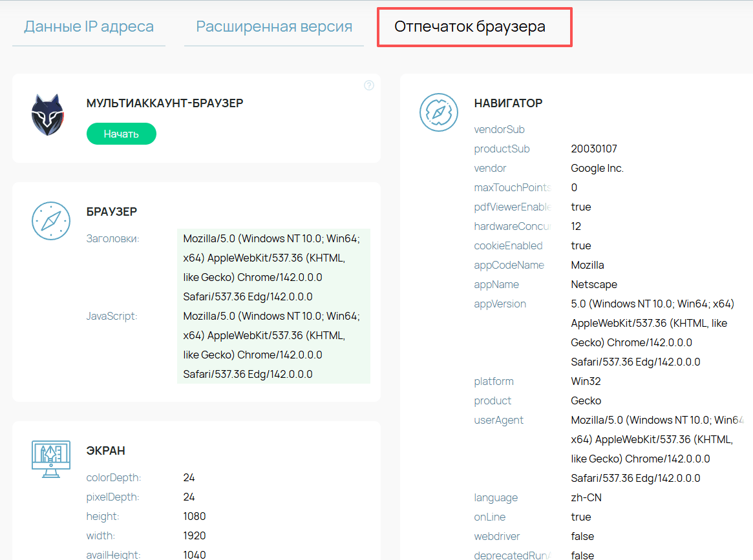The image size is (753, 560).
Task: Click the appName value Netscape
Action: 593,285
